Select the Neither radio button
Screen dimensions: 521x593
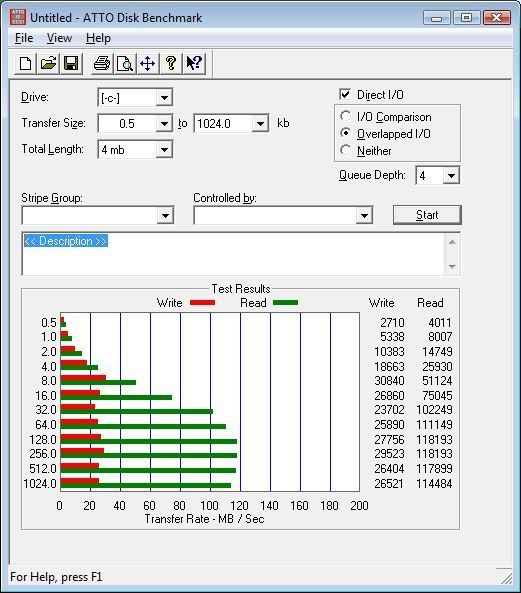click(x=345, y=150)
